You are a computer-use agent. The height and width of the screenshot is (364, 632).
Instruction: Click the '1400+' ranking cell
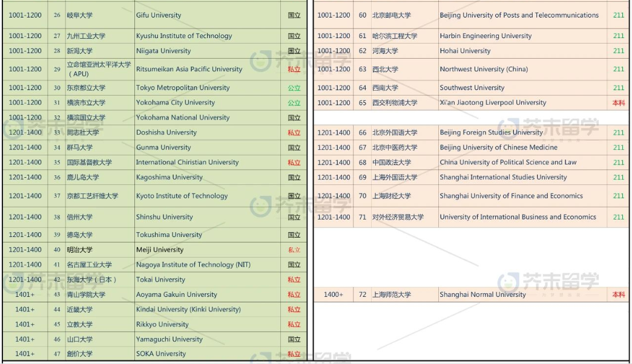coord(334,294)
